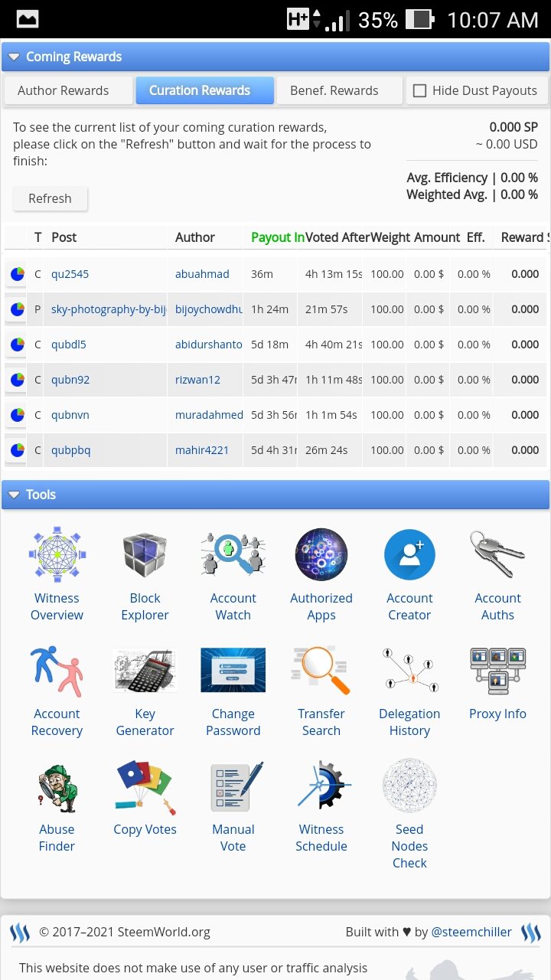Open the Transfer Search magnifier icon
551x980 pixels.
(321, 670)
